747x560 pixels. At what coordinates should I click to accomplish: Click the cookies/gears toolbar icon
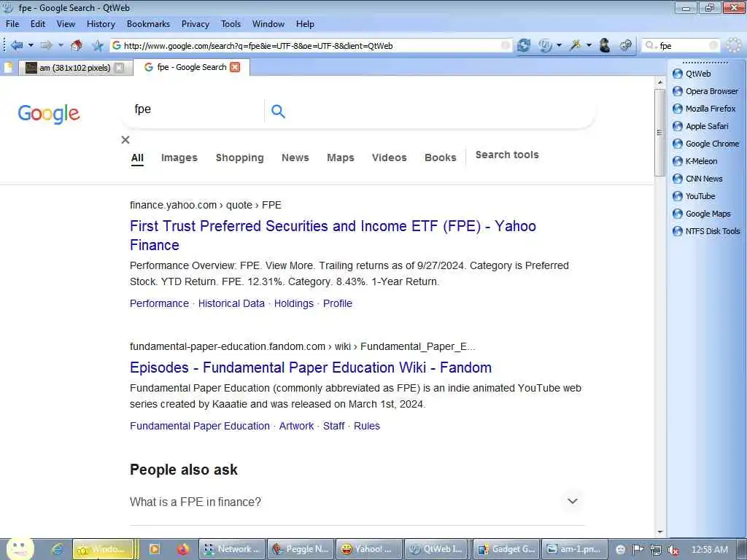coord(625,45)
